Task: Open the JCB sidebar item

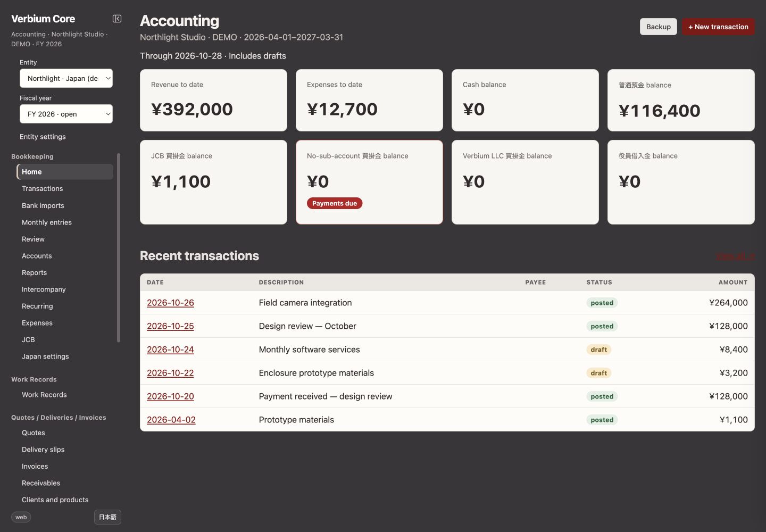Action: click(28, 340)
